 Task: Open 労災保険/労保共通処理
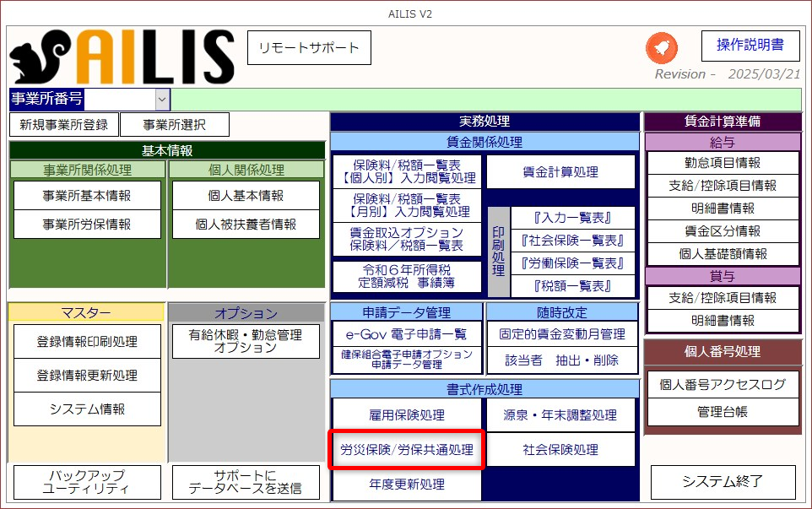pyautogui.click(x=406, y=450)
